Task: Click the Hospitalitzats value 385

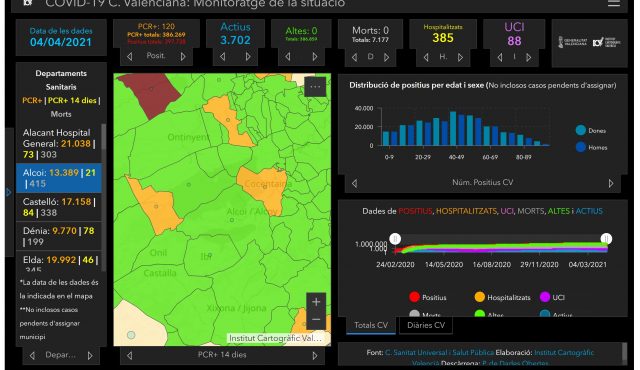Action: click(x=443, y=38)
